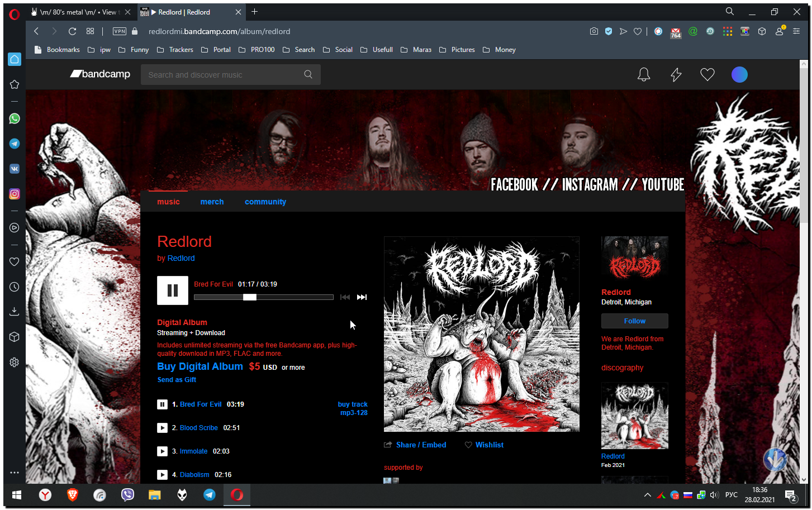
Task: Reload the page
Action: click(72, 31)
